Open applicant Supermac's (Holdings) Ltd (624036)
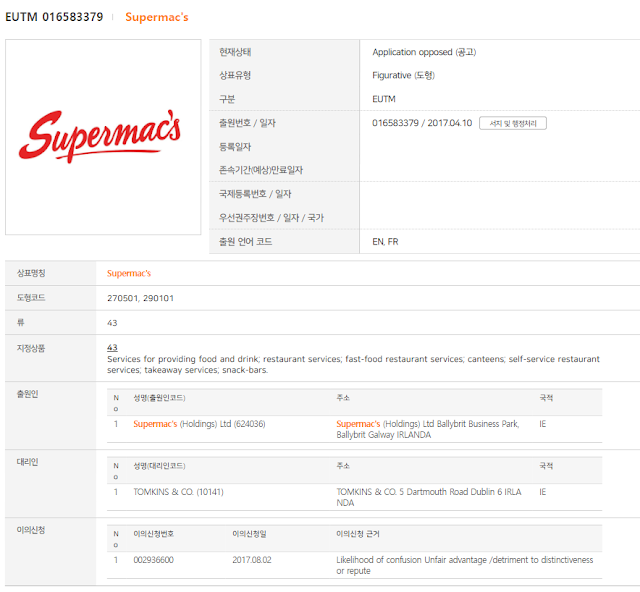 click(x=199, y=424)
